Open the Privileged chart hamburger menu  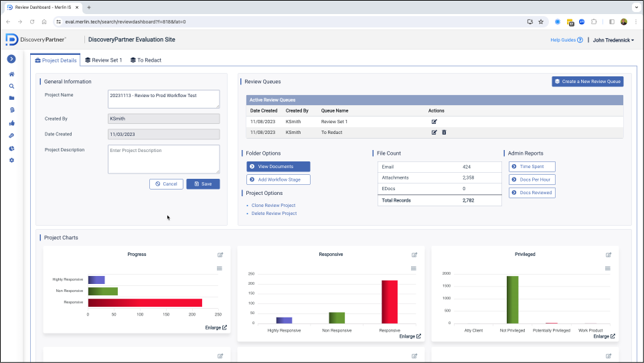[x=609, y=269]
